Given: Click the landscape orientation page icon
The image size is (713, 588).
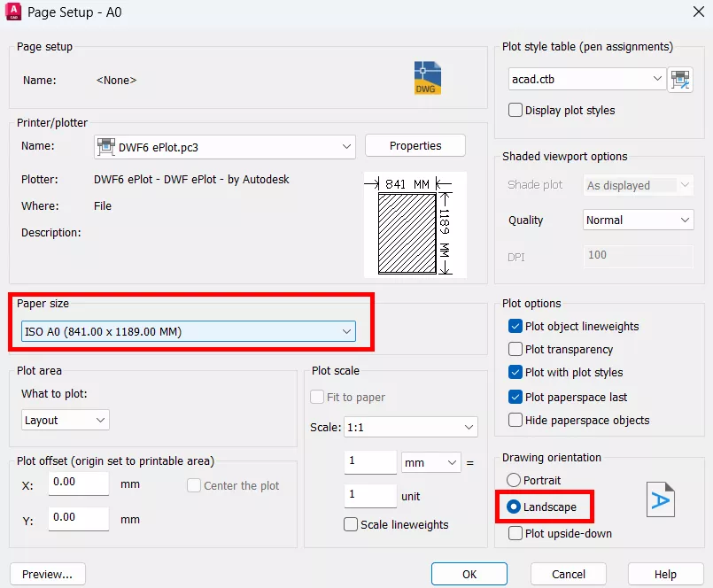Looking at the screenshot, I should [660, 500].
